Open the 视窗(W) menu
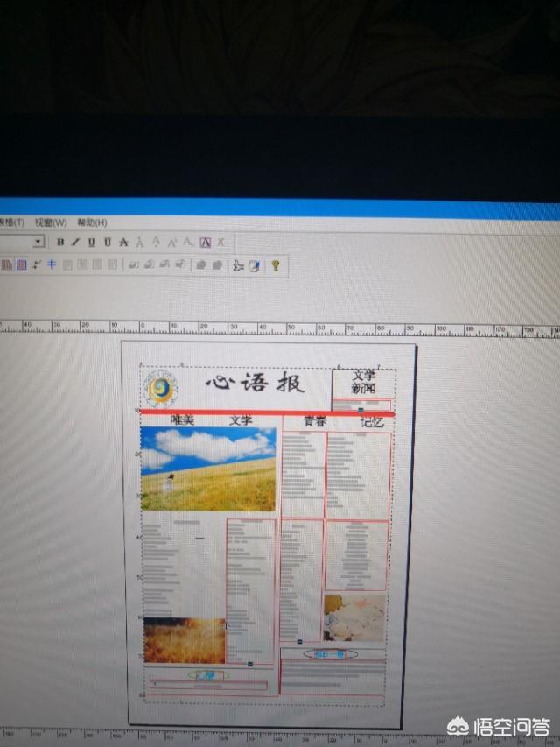Viewport: 560px width, 747px height. 50,222
